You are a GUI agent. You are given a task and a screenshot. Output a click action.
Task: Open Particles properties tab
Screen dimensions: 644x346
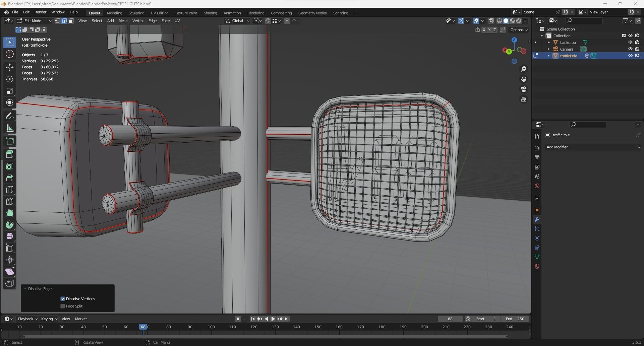537,229
